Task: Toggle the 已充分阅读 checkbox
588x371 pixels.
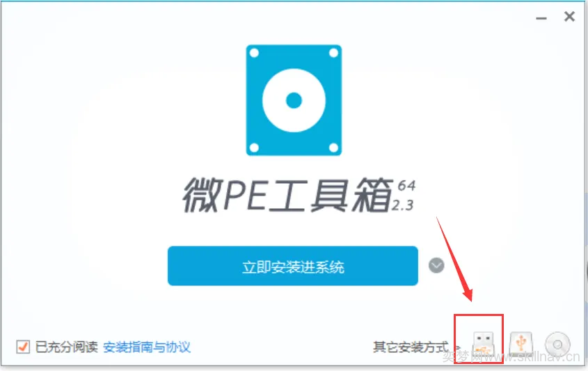Action: point(23,347)
